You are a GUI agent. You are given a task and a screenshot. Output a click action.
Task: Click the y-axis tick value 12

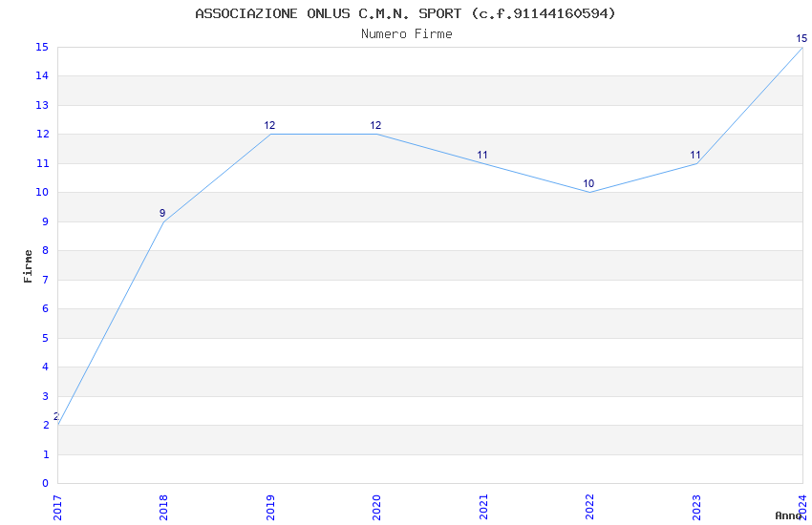pos(42,135)
